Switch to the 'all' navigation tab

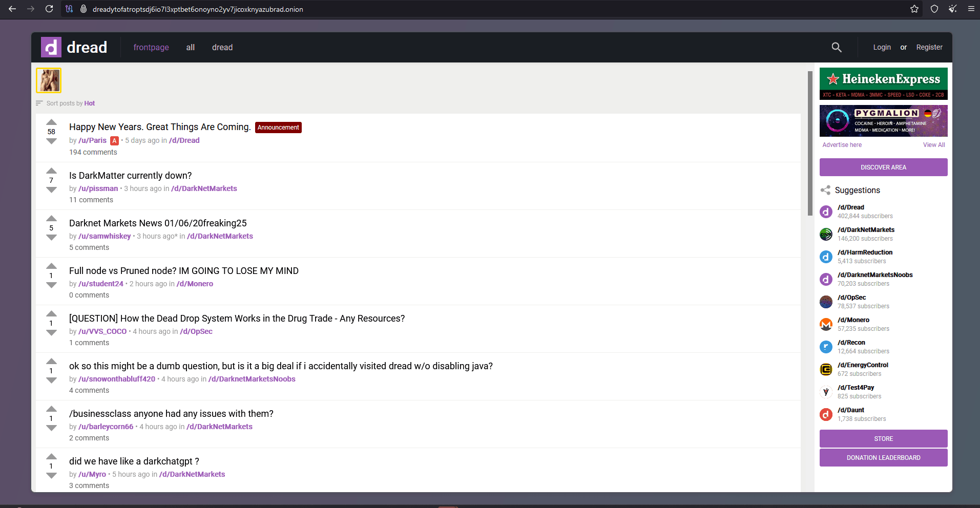tap(190, 48)
